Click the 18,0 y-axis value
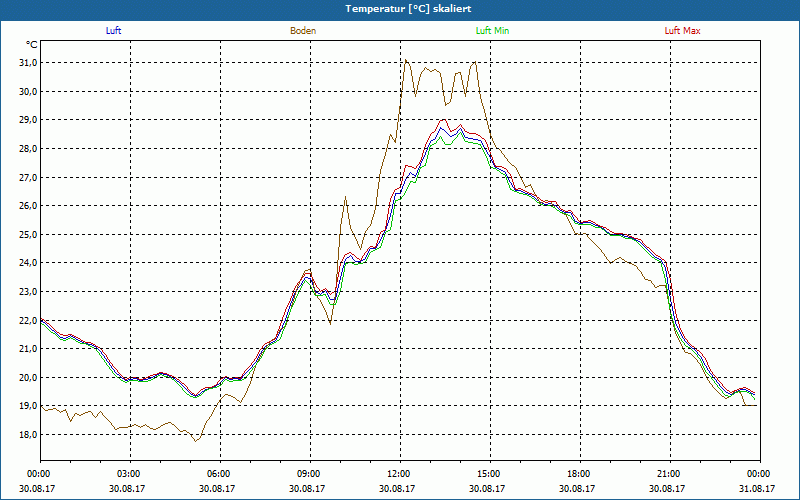Image resolution: width=800 pixels, height=500 pixels. pos(28,435)
